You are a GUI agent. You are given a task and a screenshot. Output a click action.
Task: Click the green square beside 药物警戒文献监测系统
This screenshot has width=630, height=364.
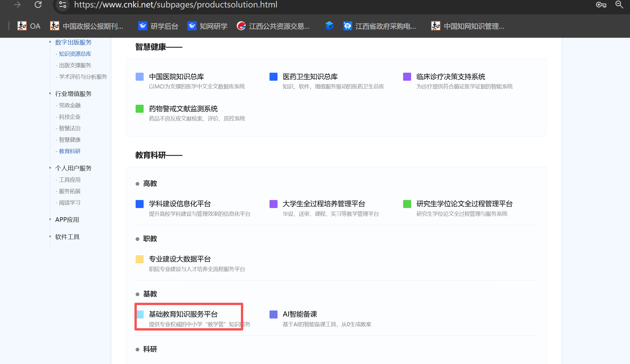point(140,109)
